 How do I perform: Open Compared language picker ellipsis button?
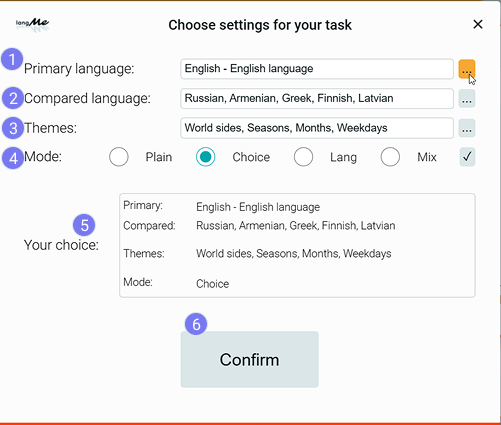click(x=467, y=98)
